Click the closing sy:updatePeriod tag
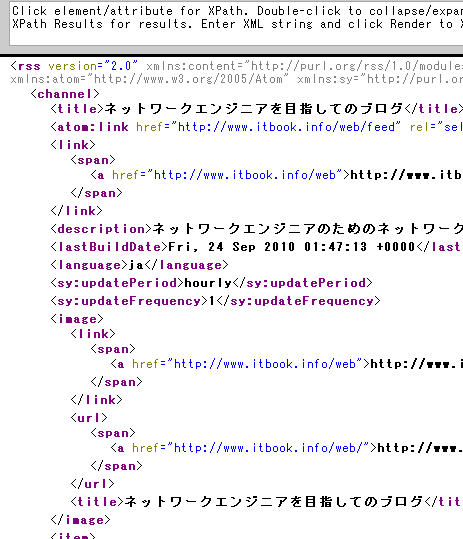The height and width of the screenshot is (539, 463). pyautogui.click(x=302, y=283)
